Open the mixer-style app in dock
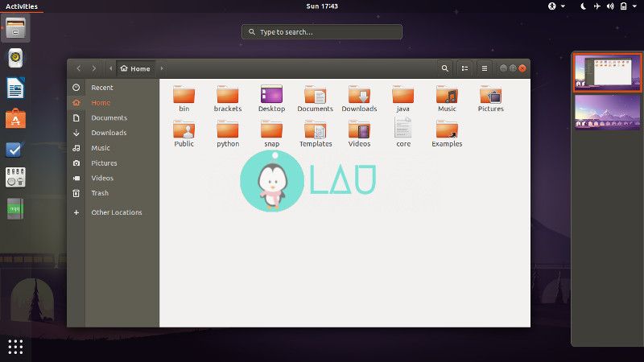This screenshot has width=644, height=362. pyautogui.click(x=15, y=178)
